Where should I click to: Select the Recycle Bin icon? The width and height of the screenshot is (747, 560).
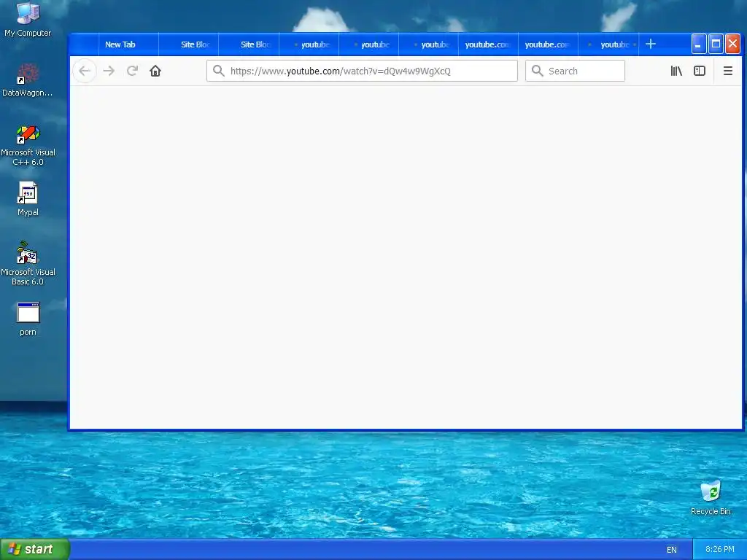(x=711, y=498)
